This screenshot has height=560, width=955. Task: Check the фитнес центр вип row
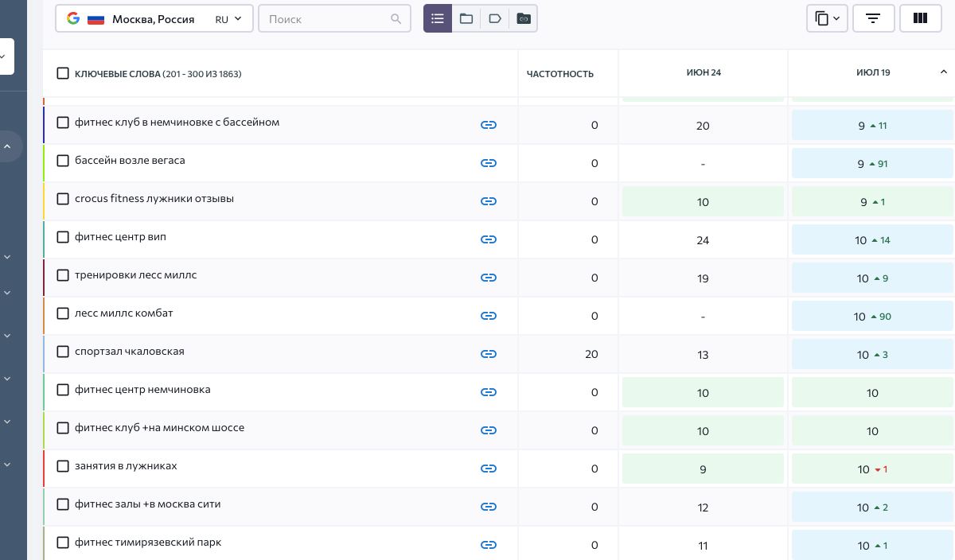coord(63,237)
